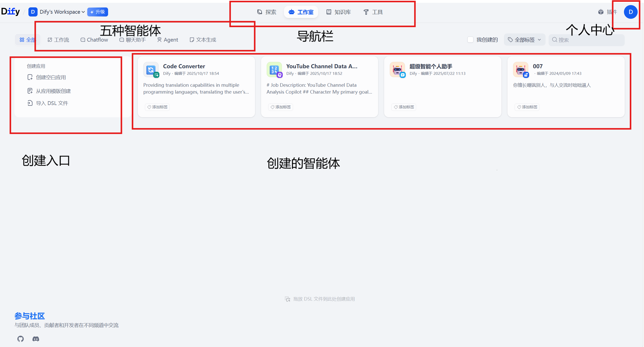644x347 pixels.
Task: Open the 知识库 knowledge base tab
Action: coord(339,12)
